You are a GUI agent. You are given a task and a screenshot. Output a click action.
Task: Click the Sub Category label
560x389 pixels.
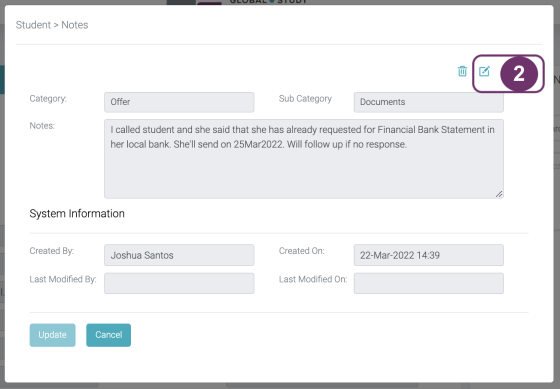pyautogui.click(x=305, y=99)
